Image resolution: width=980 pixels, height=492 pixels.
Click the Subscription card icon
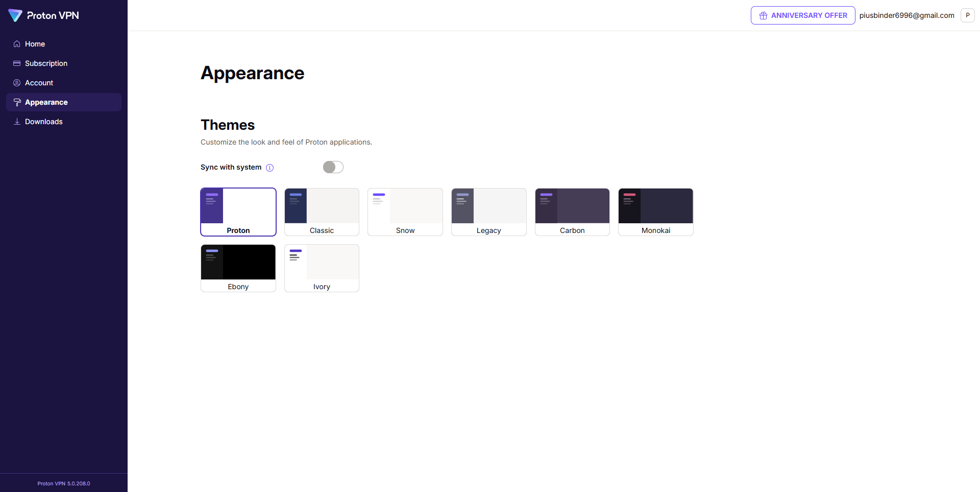[17, 63]
